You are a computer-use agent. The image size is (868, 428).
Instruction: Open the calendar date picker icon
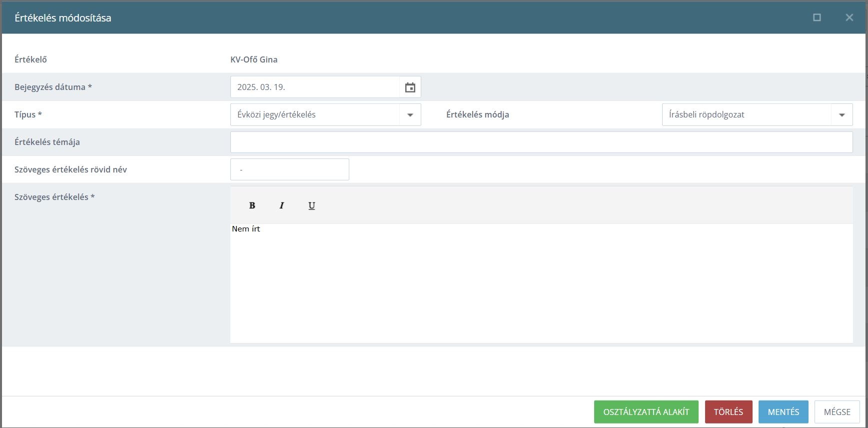[x=410, y=87]
